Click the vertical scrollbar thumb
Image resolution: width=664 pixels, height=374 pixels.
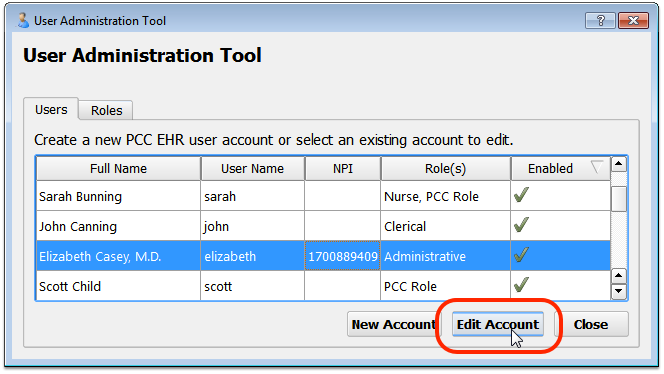coord(619,199)
